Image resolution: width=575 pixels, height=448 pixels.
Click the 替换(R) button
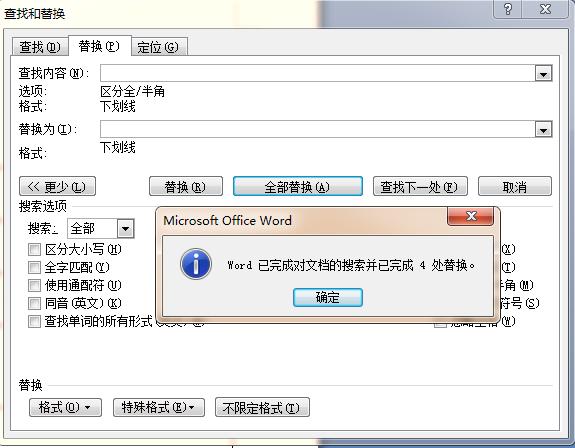(x=186, y=187)
